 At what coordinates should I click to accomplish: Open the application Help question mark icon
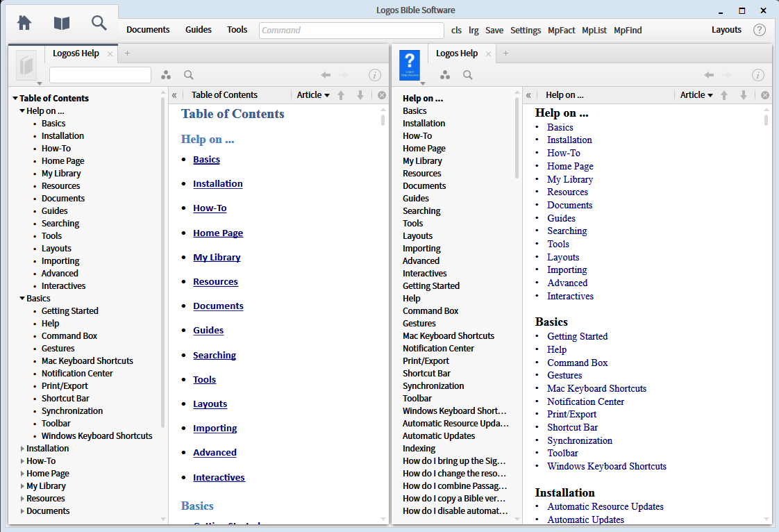pyautogui.click(x=759, y=30)
